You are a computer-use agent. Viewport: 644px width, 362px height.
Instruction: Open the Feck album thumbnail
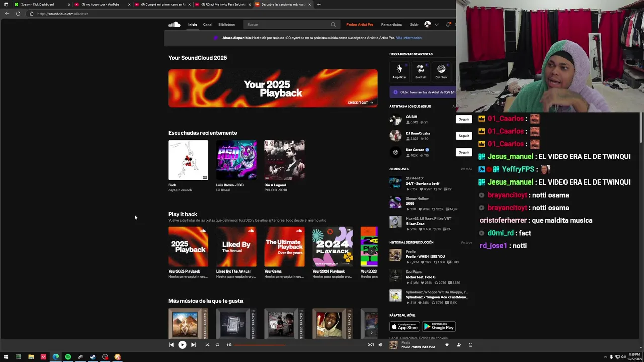click(x=188, y=160)
